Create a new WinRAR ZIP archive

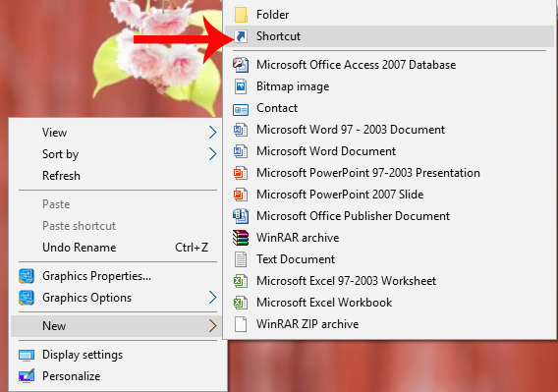[x=389, y=324]
